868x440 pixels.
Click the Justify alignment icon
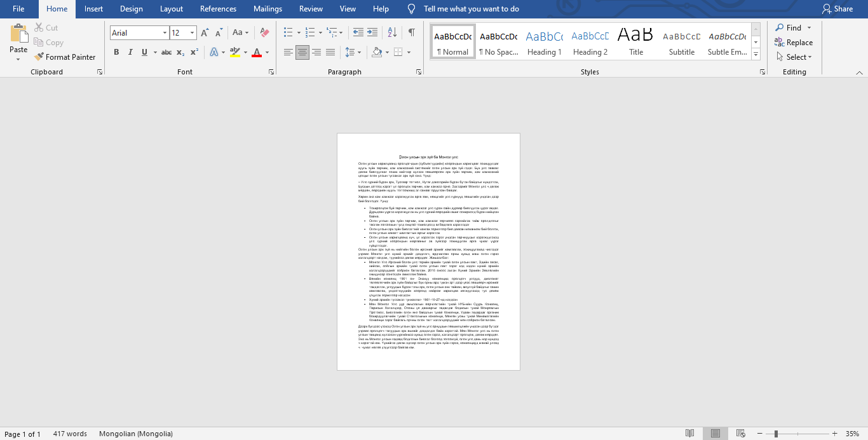tap(330, 52)
